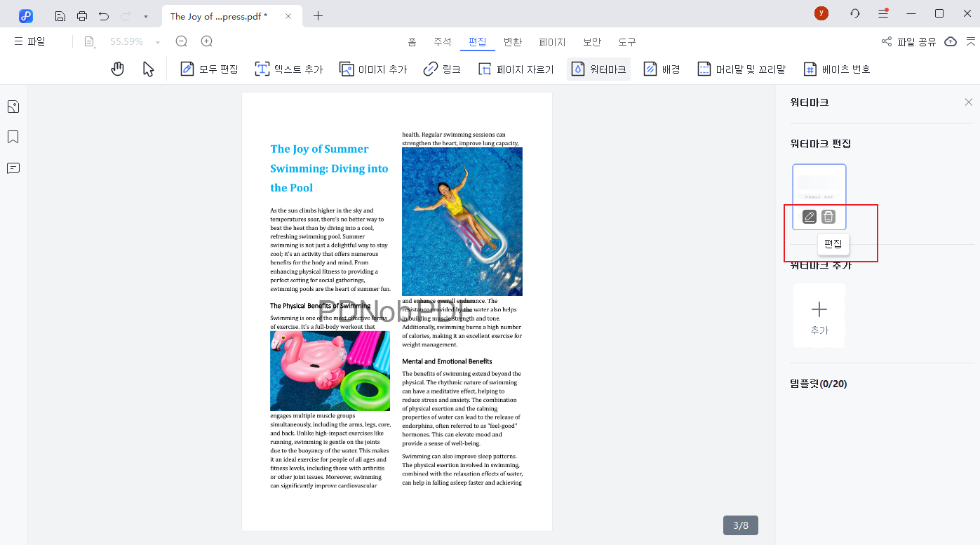
Task: Switch to the 주석 tab
Action: tap(442, 42)
